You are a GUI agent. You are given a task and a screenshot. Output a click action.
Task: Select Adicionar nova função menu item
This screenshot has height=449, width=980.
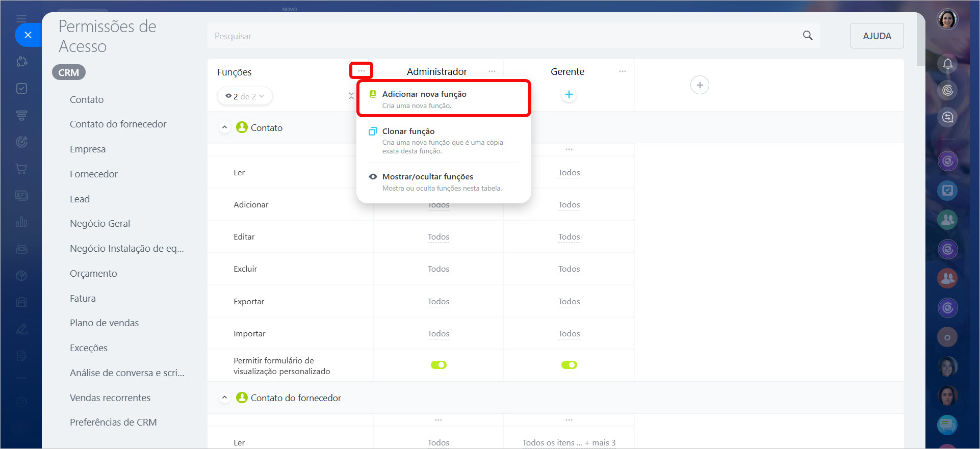[x=444, y=99]
